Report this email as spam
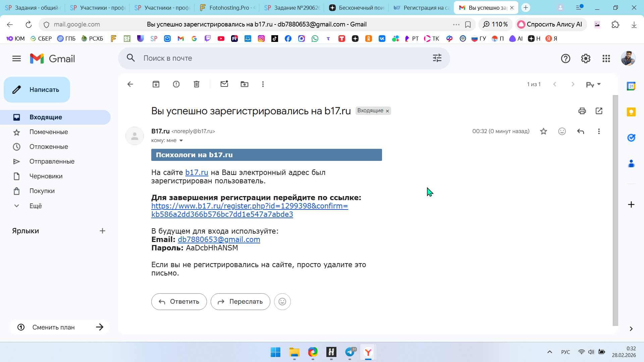This screenshot has width=644, height=362. [176, 84]
